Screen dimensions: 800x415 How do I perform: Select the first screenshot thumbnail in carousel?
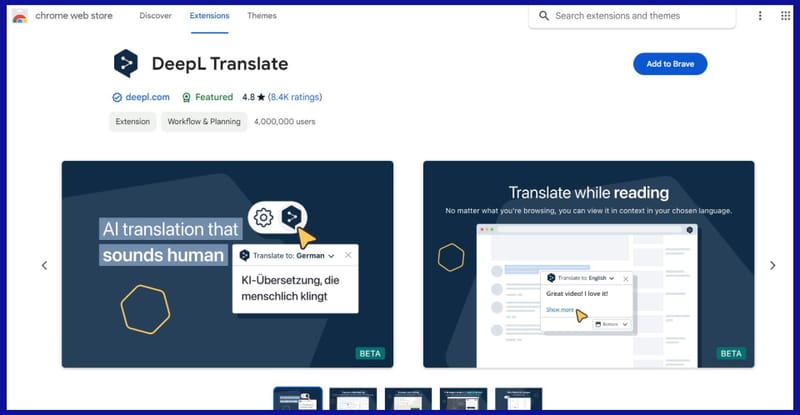pyautogui.click(x=298, y=401)
